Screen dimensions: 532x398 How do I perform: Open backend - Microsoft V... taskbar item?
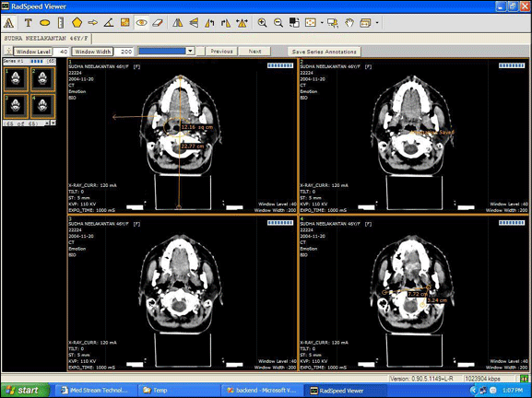pos(261,391)
